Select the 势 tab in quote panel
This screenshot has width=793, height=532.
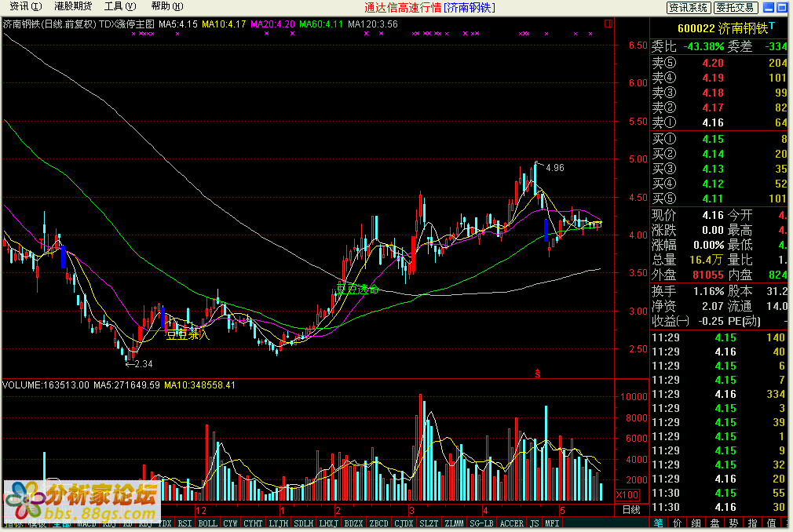pos(734,523)
